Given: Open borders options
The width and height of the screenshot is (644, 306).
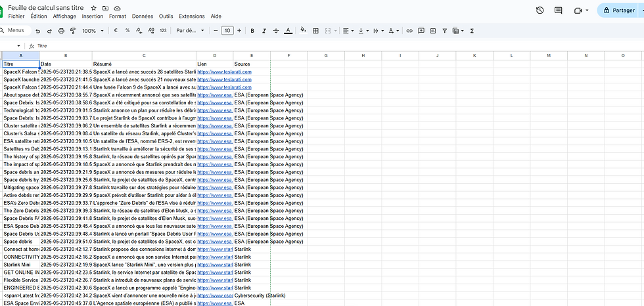Looking at the screenshot, I should 316,31.
